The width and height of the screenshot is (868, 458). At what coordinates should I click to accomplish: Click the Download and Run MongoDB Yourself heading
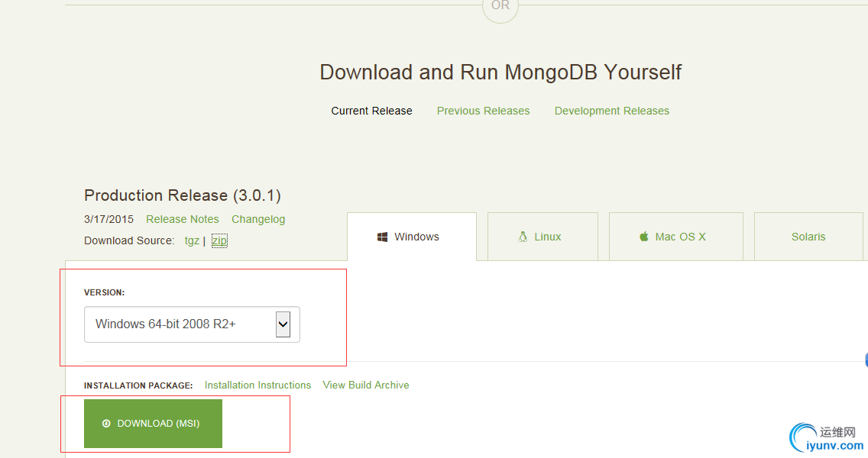500,72
